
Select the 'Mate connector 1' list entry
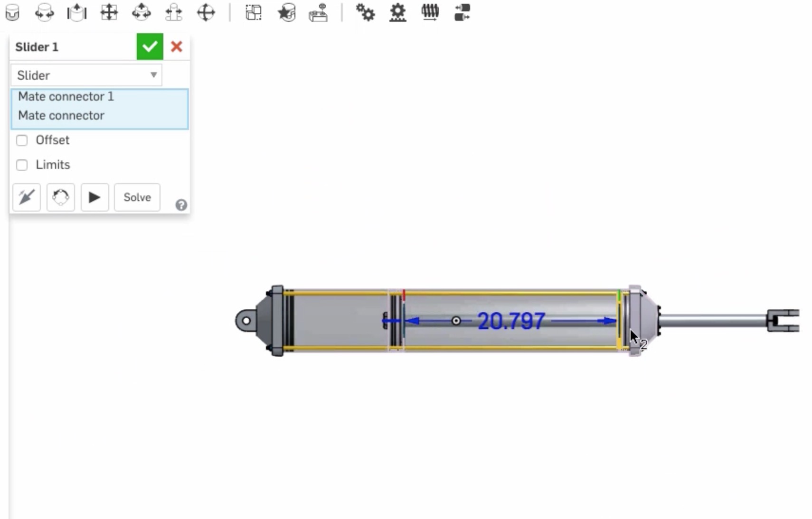66,97
